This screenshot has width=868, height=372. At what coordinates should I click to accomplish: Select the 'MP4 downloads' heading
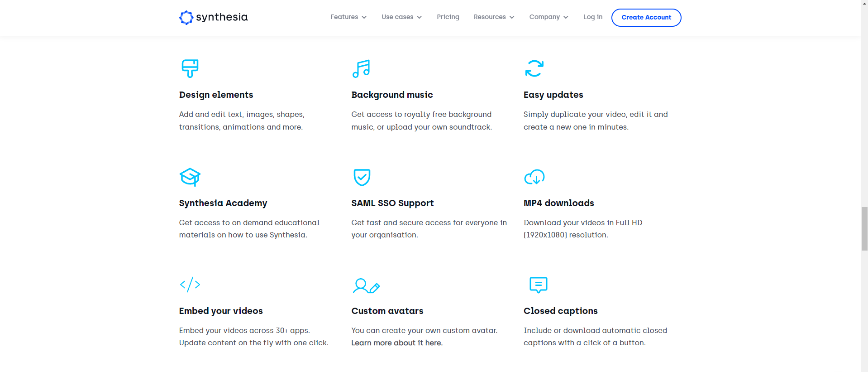559,203
